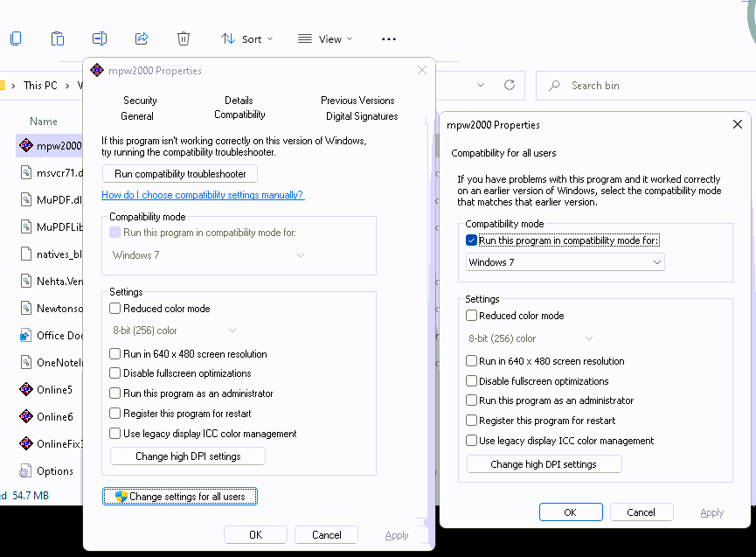This screenshot has width=756, height=557.
Task: Open the See more ellipsis menu
Action: [x=389, y=39]
